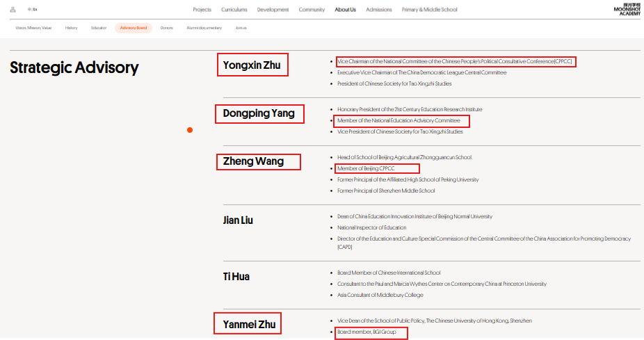
Task: Open the Projects menu
Action: click(x=202, y=10)
